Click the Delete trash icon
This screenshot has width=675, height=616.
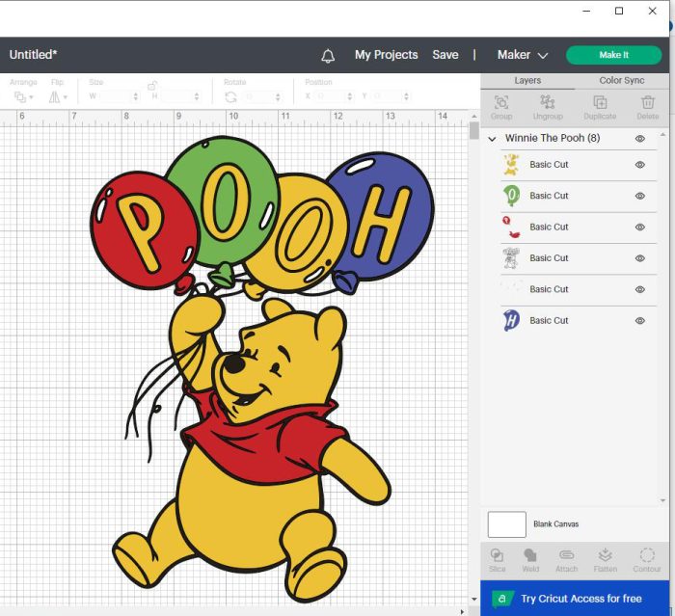pyautogui.click(x=648, y=102)
